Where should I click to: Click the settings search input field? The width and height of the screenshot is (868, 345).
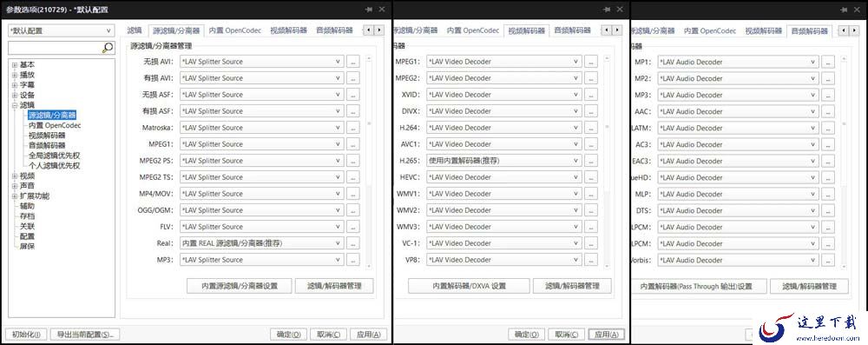click(x=55, y=48)
